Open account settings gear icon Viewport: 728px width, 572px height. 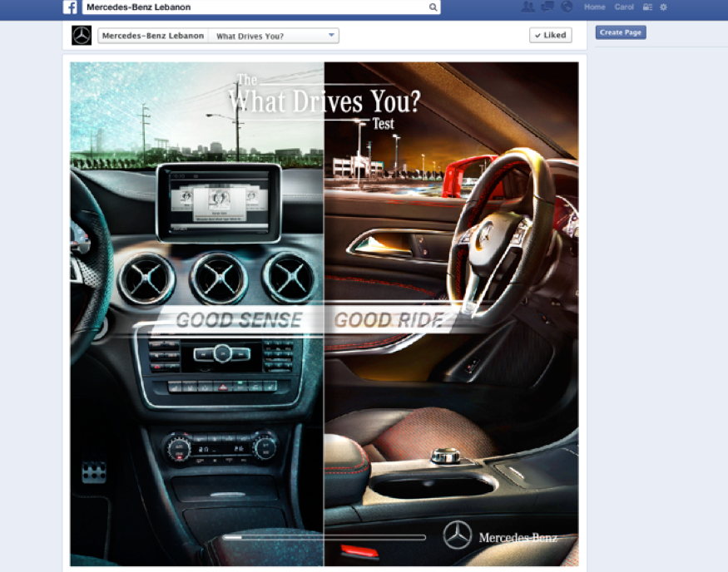click(x=663, y=7)
